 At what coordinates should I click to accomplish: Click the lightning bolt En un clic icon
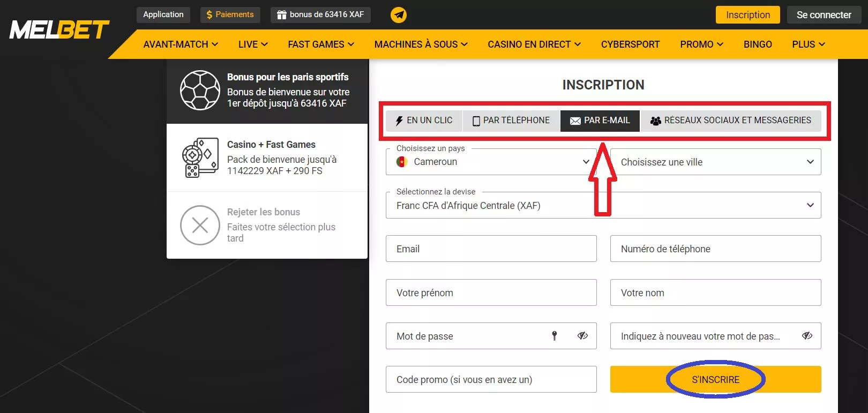click(399, 121)
